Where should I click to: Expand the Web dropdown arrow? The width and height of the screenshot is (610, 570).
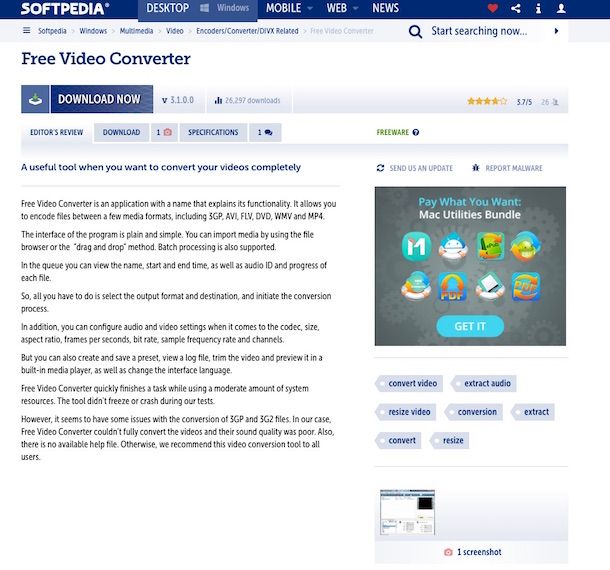(355, 8)
